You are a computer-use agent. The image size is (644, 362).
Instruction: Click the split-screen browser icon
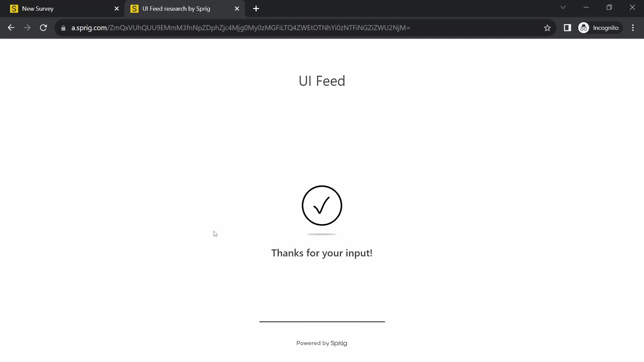[x=568, y=27]
